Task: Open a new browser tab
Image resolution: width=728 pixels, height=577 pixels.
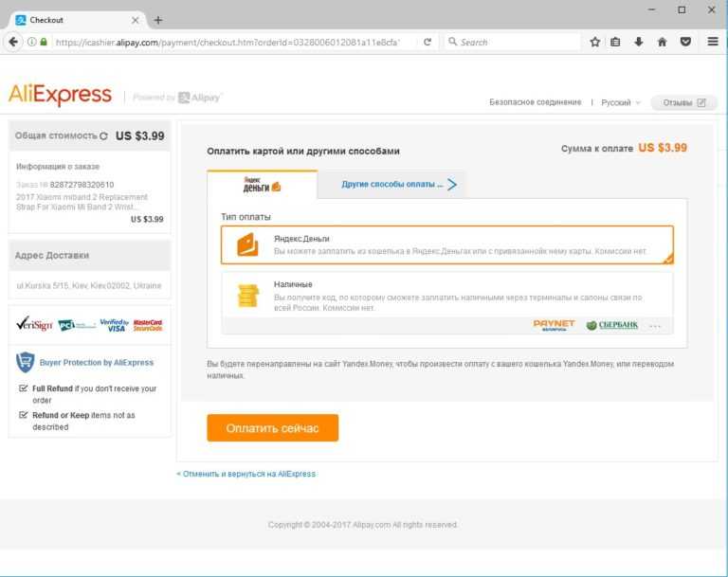Action: point(158,20)
